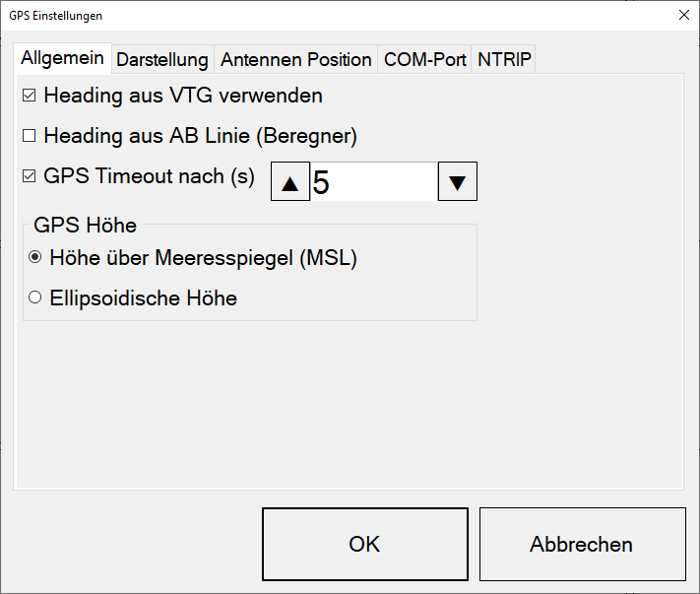Select 'Höhe über Meeresspiegel (MSL)' radio button
Viewport: 700px width, 594px height.
[x=35, y=259]
